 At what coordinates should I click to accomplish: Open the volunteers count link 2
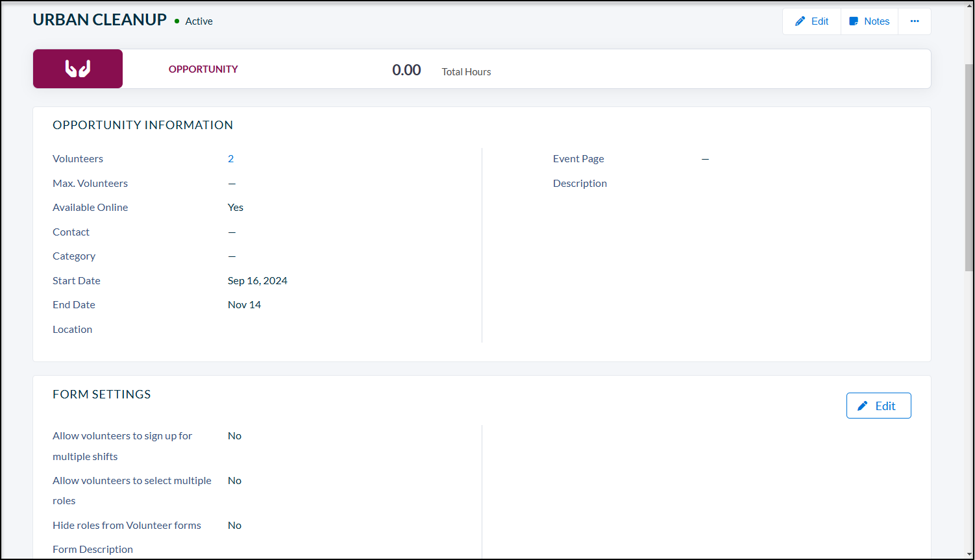(x=230, y=159)
